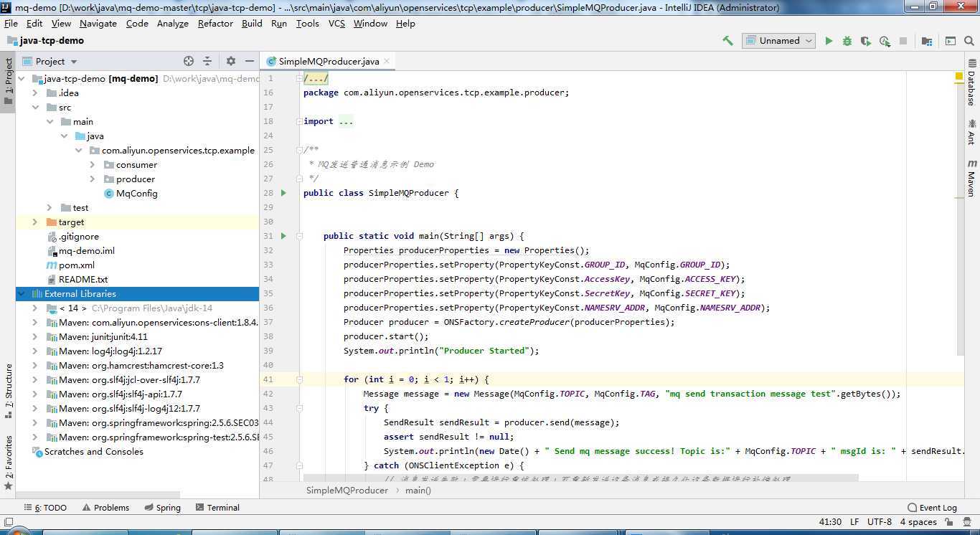Open the Refactor menu
Viewport: 980px width, 535px height.
pos(215,23)
